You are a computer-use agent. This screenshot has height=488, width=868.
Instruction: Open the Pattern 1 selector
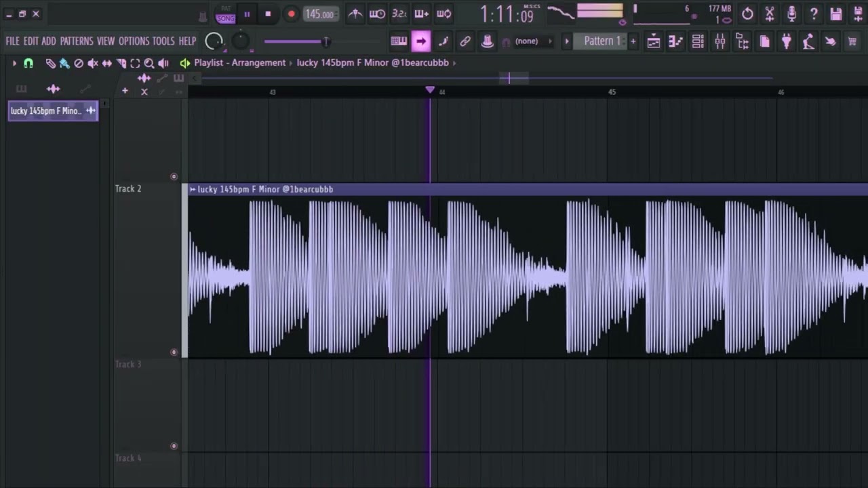601,41
